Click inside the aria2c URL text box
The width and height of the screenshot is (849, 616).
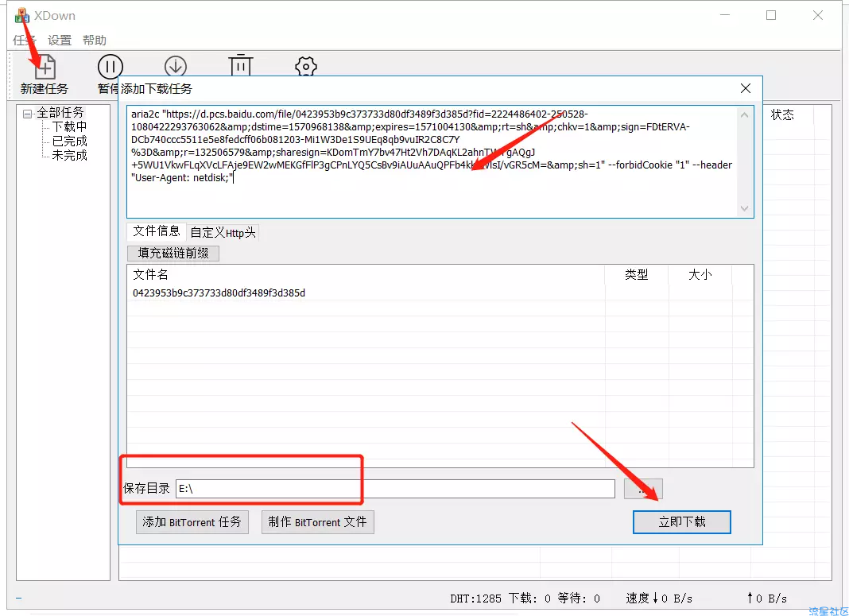tap(433, 161)
